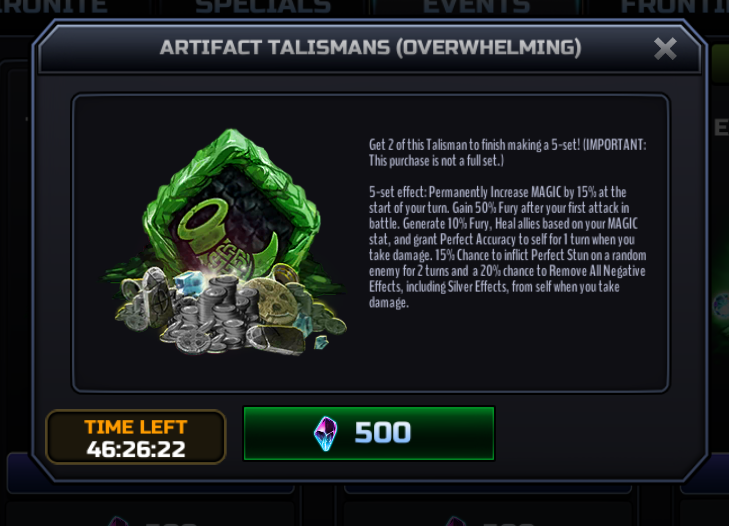Click the gem icon on the bottom-left store item
The image size is (729, 526).
pos(119,521)
